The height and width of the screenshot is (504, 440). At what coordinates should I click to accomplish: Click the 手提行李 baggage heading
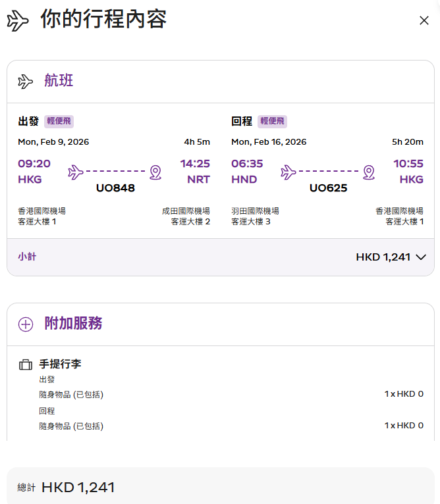[61, 364]
